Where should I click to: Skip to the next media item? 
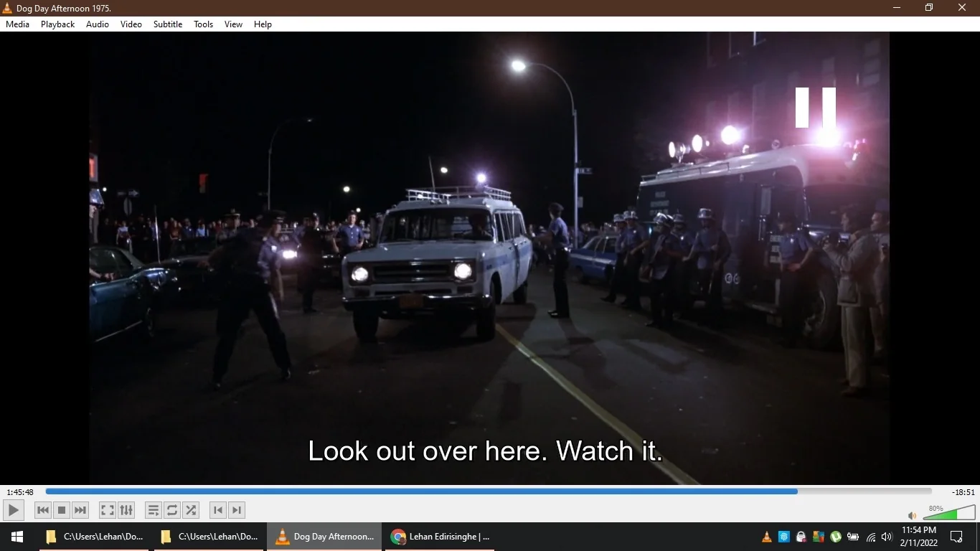tap(80, 510)
